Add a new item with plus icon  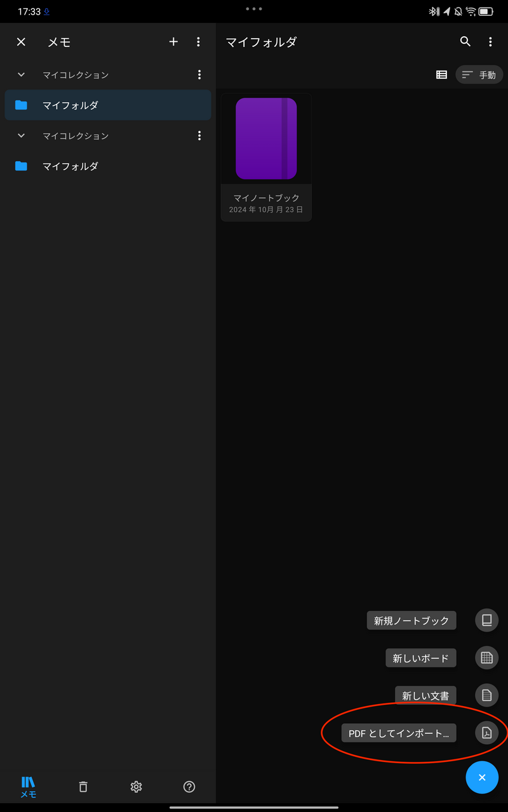[173, 42]
